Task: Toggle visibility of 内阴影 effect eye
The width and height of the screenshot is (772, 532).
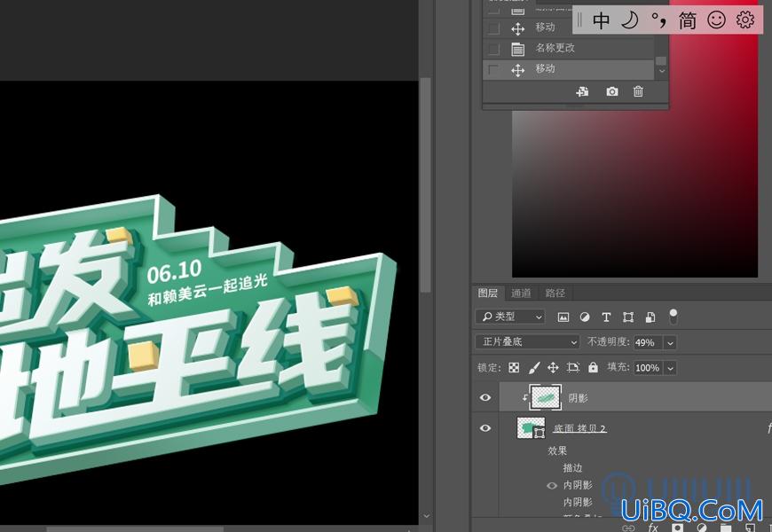Action: (552, 485)
